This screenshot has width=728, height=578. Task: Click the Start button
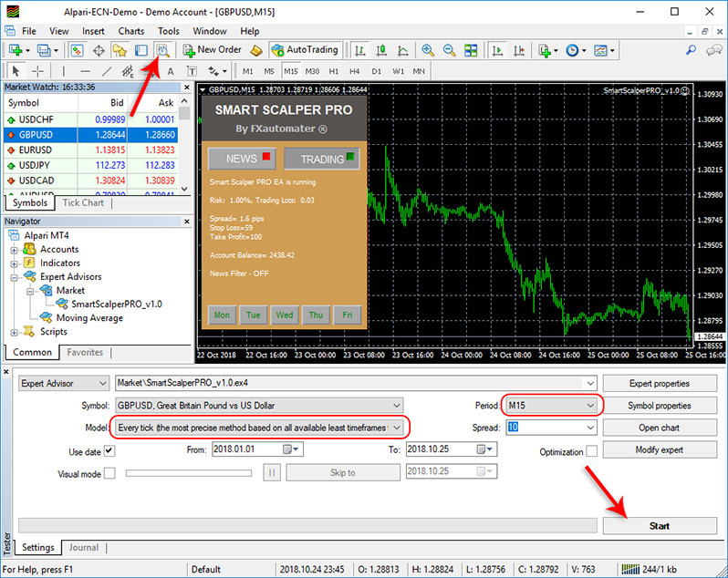[x=660, y=526]
